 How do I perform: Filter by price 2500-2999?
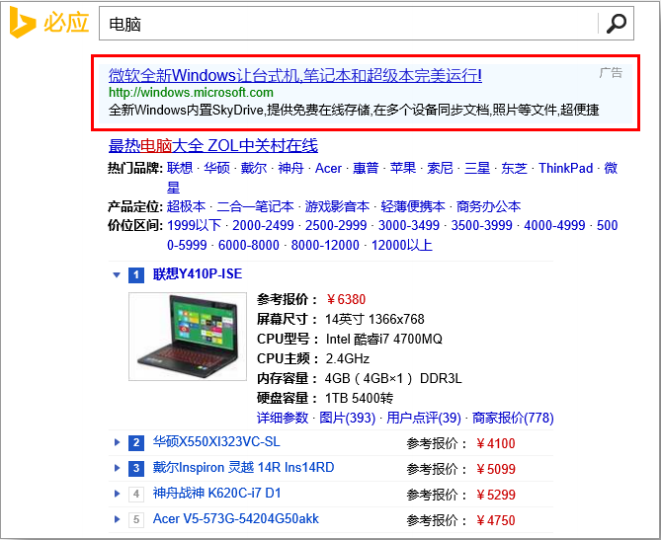[x=336, y=225]
